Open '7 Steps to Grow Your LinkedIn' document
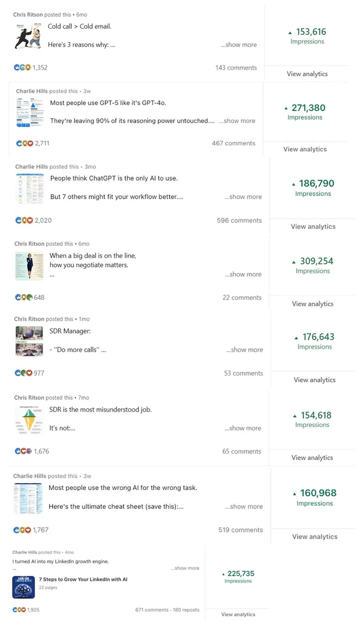Viewport: 364px width, 626px height. point(83,579)
